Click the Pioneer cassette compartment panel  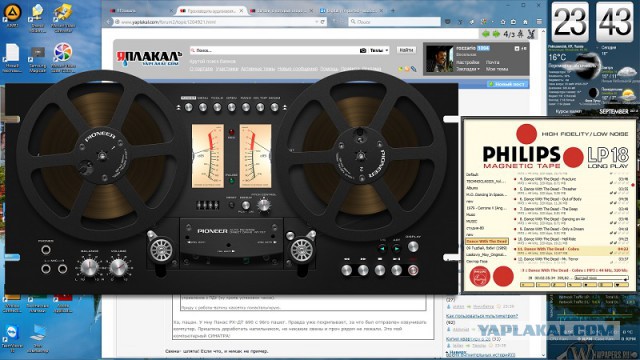click(x=231, y=236)
